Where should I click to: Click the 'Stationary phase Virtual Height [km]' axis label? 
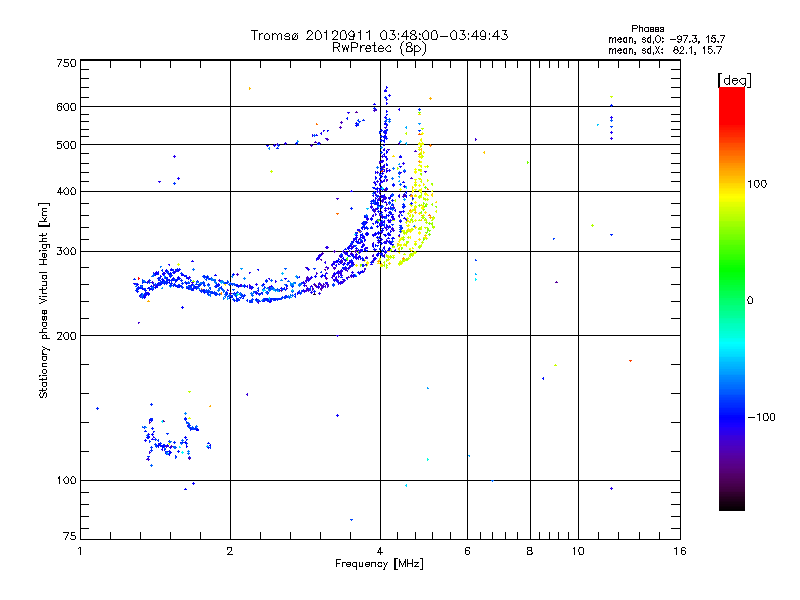pyautogui.click(x=44, y=301)
